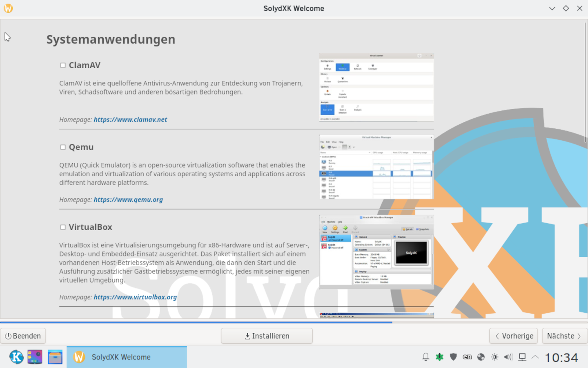This screenshot has height=368, width=588.
Task: Tick the VirtualBox checkbox
Action: pyautogui.click(x=63, y=227)
